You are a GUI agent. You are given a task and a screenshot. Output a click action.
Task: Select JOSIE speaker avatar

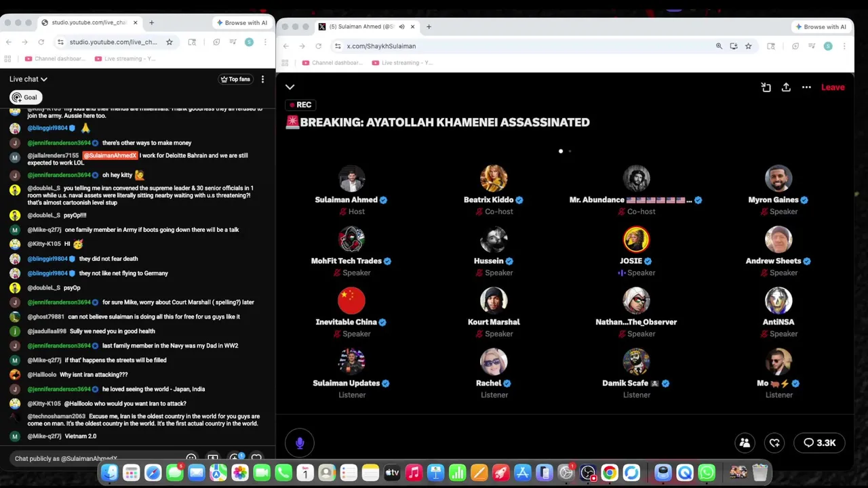[636, 240]
